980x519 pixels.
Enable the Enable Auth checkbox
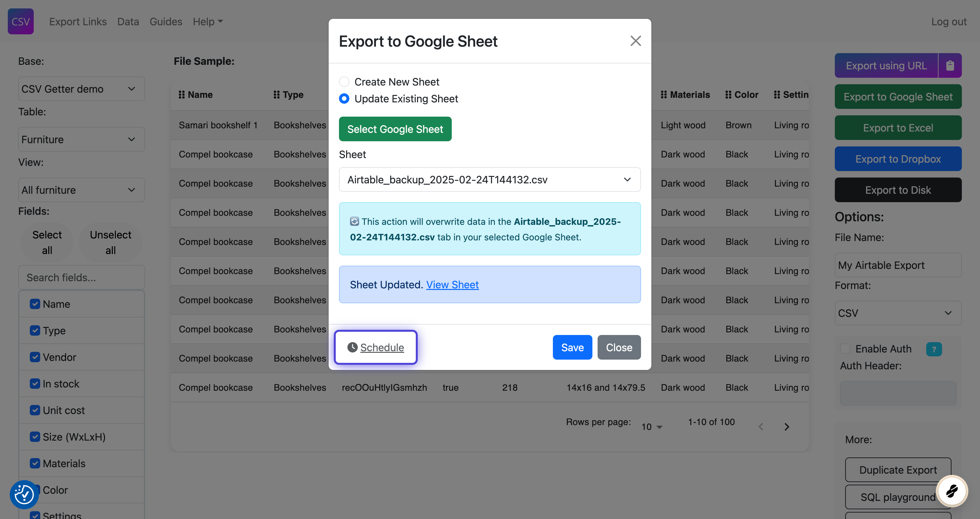(x=845, y=349)
